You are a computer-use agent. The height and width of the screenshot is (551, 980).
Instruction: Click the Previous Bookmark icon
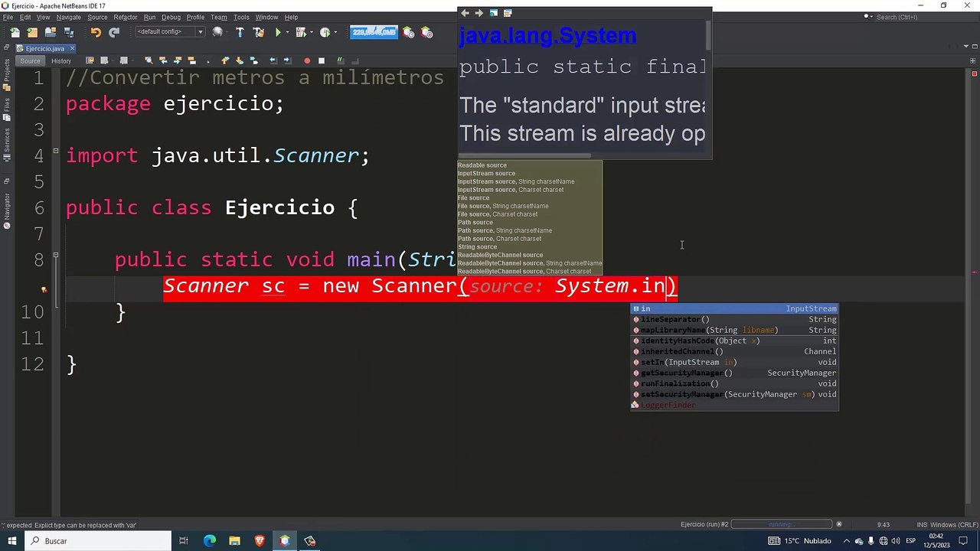pos(225,60)
